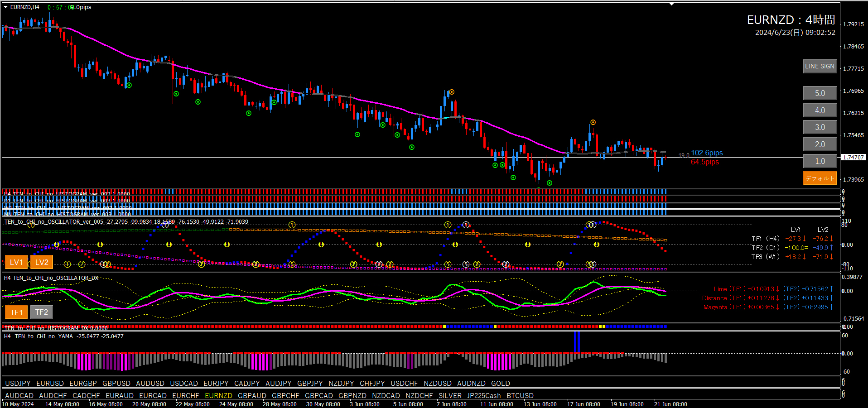
Task: Switch chart to CHFJPY
Action: click(x=372, y=384)
